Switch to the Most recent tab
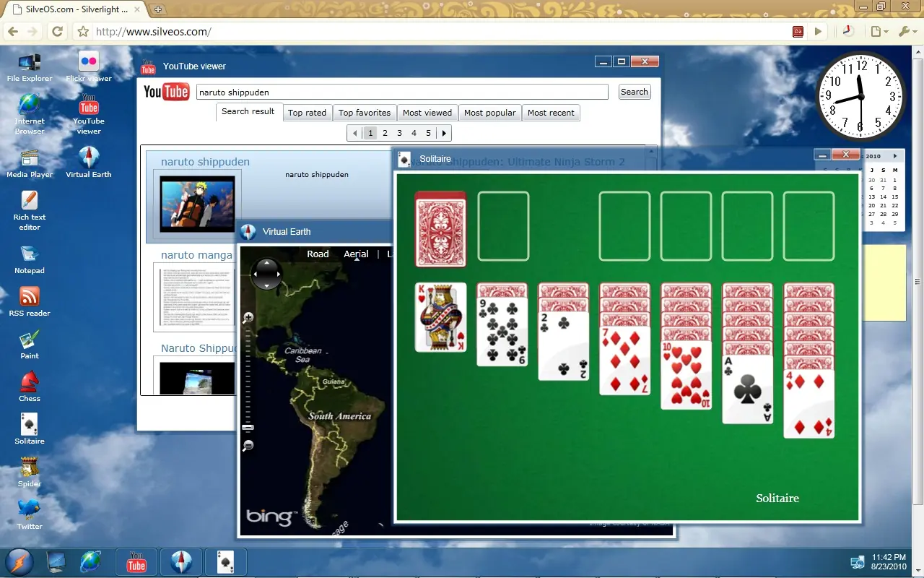 point(551,113)
